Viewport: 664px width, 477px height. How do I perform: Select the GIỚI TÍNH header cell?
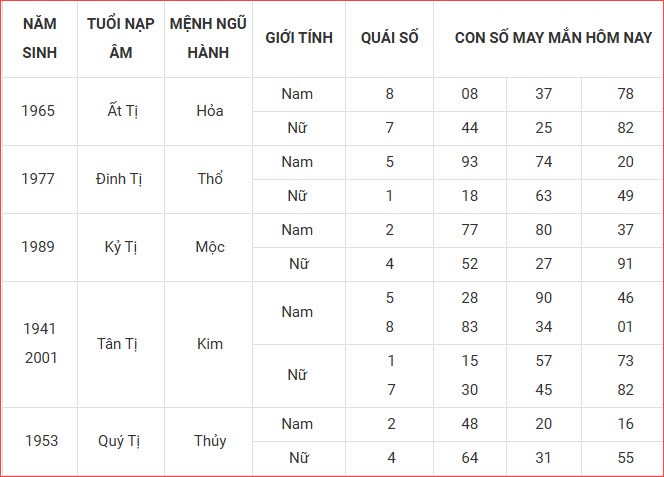pyautogui.click(x=298, y=38)
